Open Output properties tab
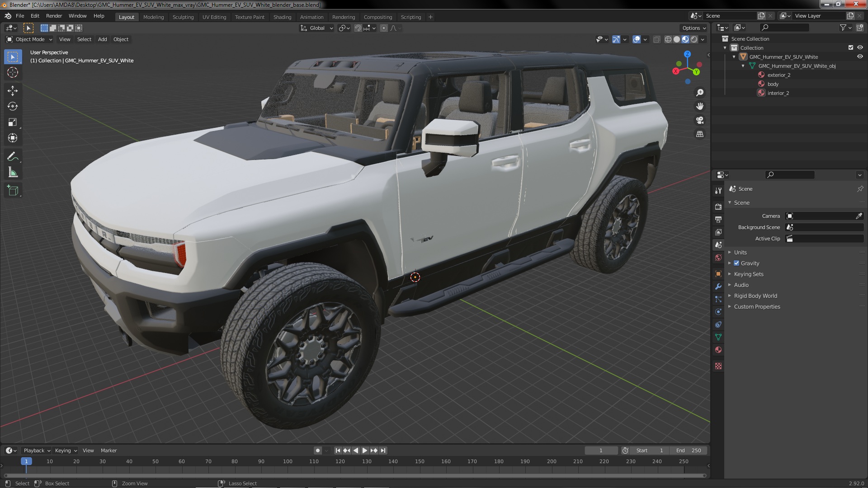This screenshot has height=488, width=868. (x=718, y=220)
